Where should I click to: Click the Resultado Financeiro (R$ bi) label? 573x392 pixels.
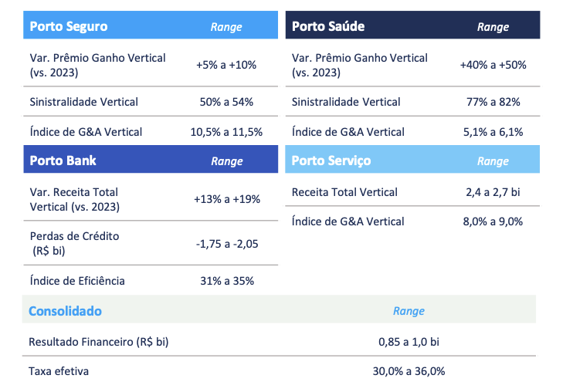click(x=98, y=341)
